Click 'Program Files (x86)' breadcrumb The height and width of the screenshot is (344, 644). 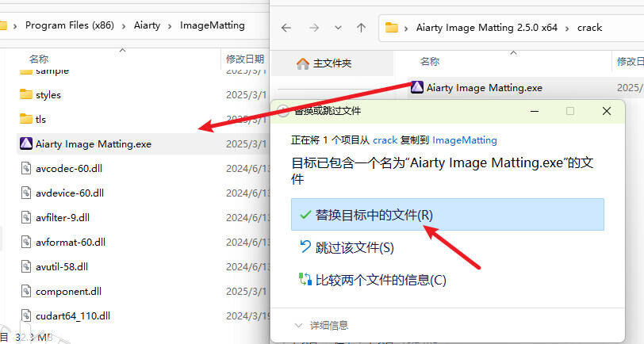point(70,25)
